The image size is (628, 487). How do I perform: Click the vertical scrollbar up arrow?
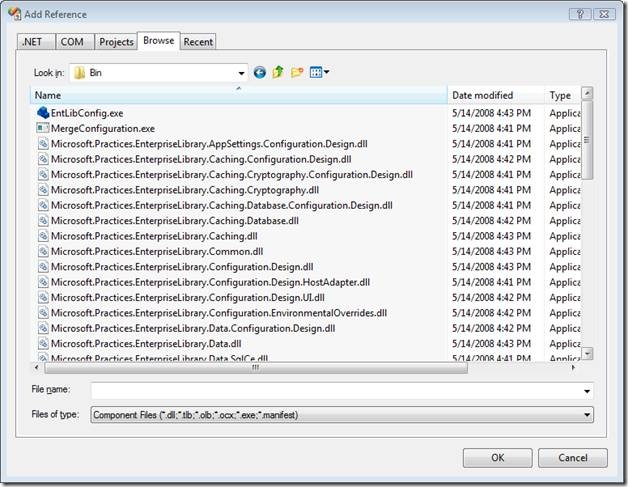click(587, 93)
